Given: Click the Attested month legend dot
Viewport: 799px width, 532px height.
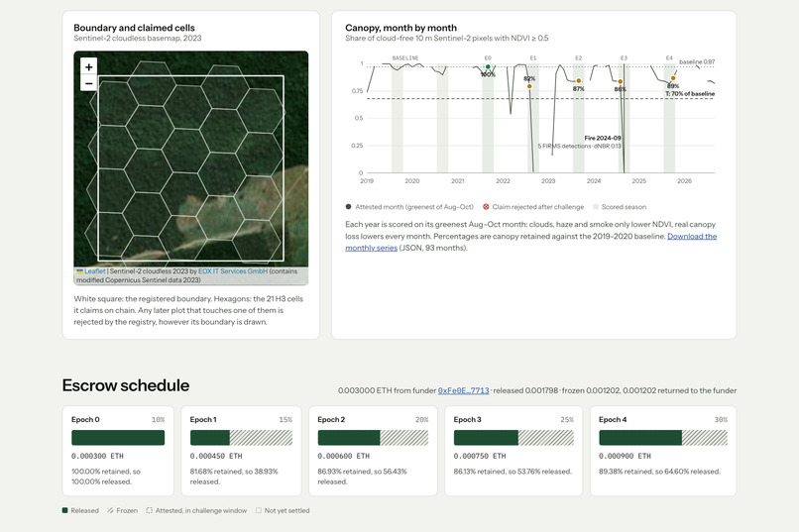Looking at the screenshot, I should (x=349, y=207).
